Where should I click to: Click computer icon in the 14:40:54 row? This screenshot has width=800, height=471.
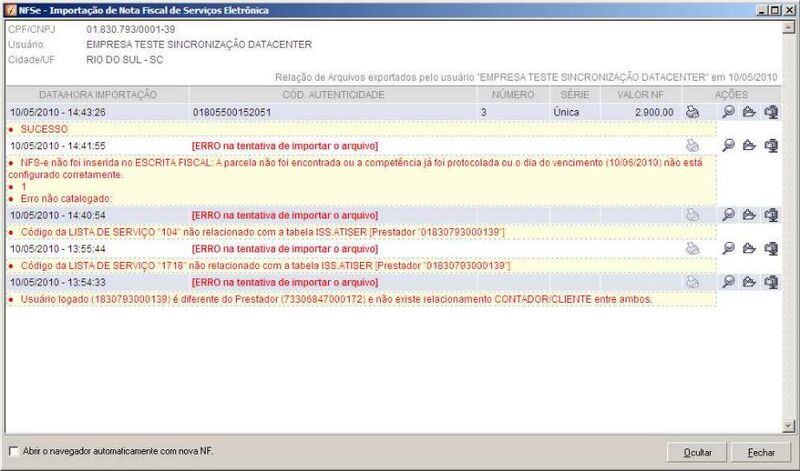[771, 215]
